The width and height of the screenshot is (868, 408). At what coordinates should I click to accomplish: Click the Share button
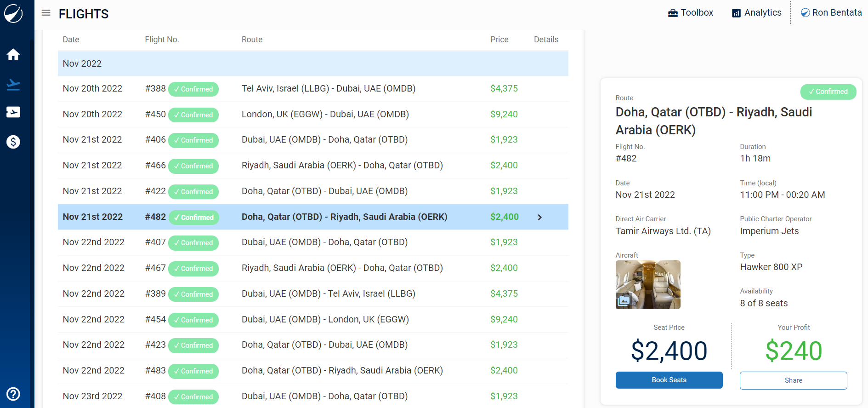pos(794,380)
